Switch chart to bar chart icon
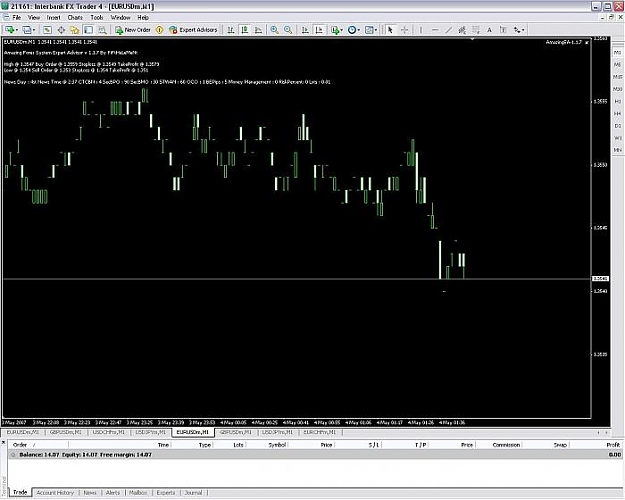The height and width of the screenshot is (500, 625). coord(230,30)
